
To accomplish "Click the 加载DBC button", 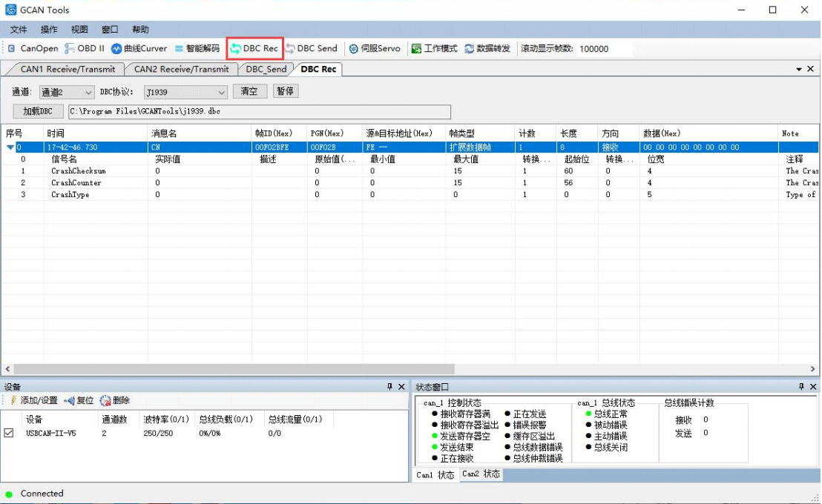I will coord(38,112).
